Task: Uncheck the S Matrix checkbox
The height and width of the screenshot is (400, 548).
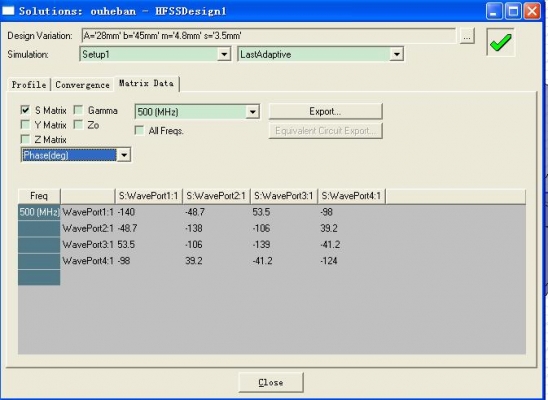Action: [x=25, y=110]
